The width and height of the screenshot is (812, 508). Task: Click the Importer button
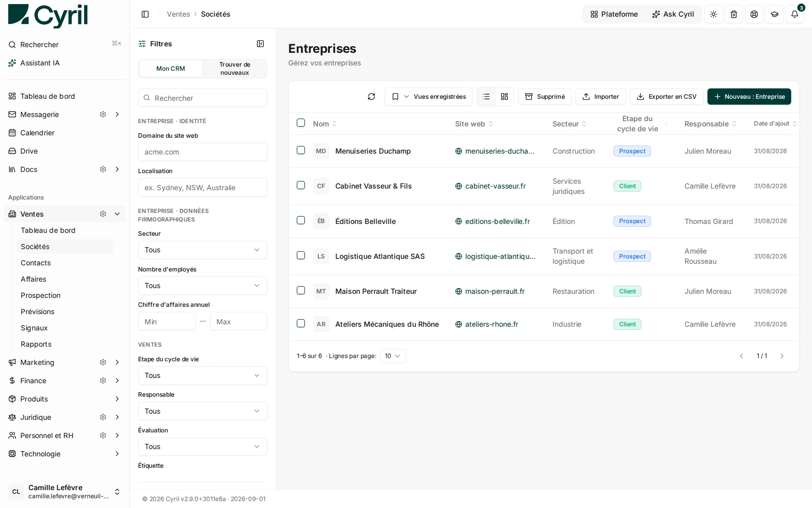(600, 97)
